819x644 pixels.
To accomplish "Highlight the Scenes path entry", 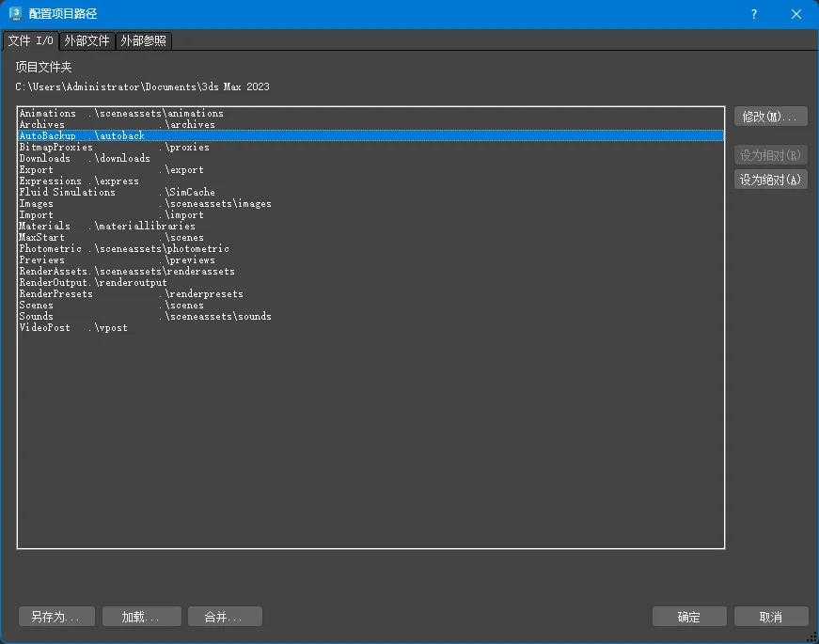I will click(111, 306).
